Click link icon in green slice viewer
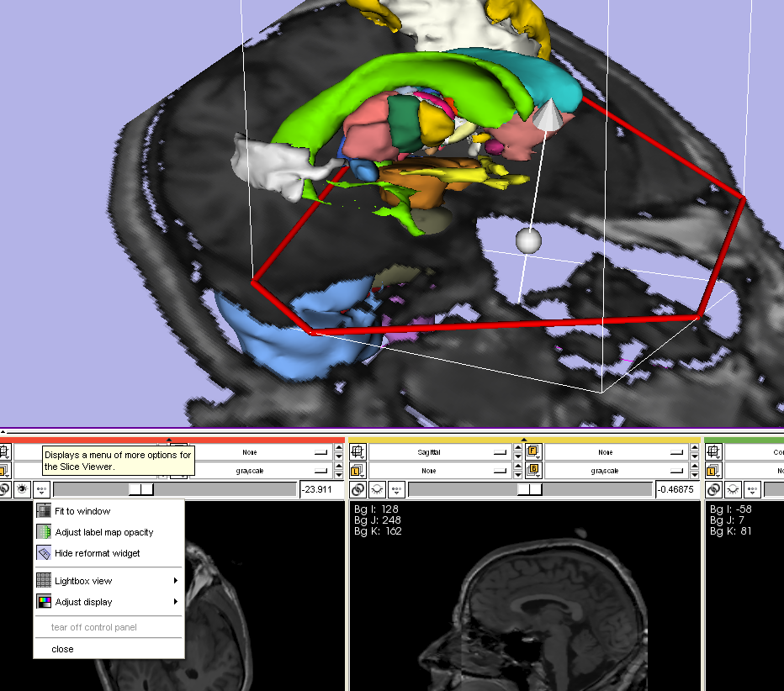 [714, 489]
